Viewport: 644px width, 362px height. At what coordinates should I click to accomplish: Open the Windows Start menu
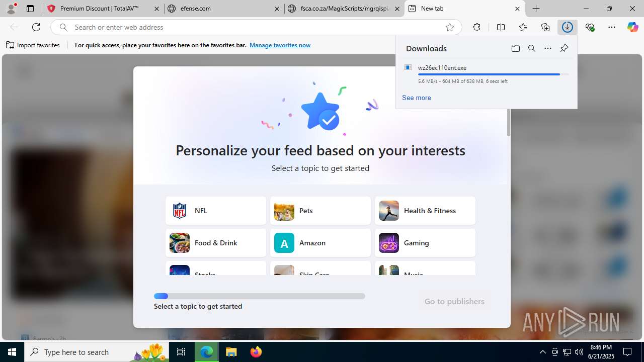[x=12, y=352]
